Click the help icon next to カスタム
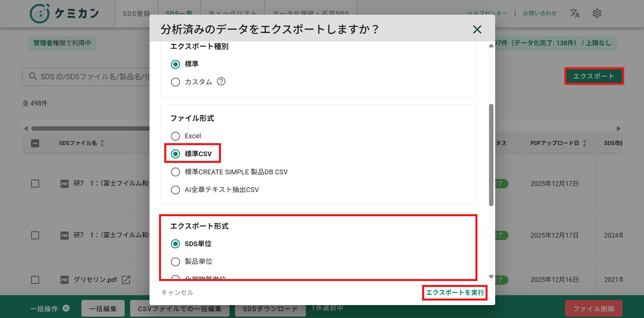The height and width of the screenshot is (318, 644). pyautogui.click(x=221, y=81)
